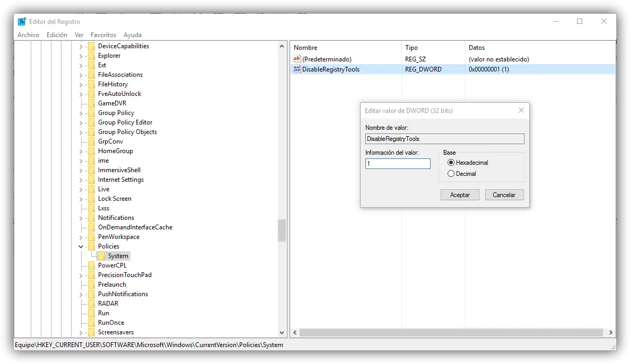Close the Editar valor de DWORD dialog
Image resolution: width=630 pixels, height=364 pixels.
(521, 110)
